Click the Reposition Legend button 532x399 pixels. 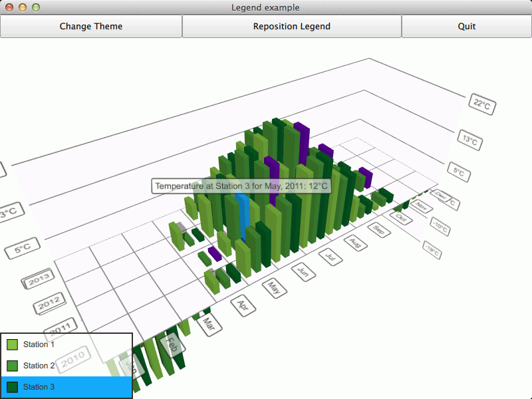[x=291, y=27]
